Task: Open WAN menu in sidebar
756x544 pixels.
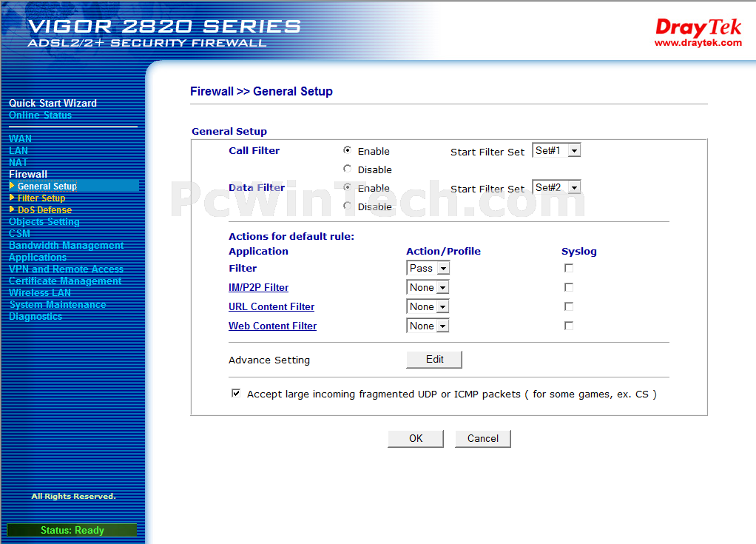Action: coord(20,139)
